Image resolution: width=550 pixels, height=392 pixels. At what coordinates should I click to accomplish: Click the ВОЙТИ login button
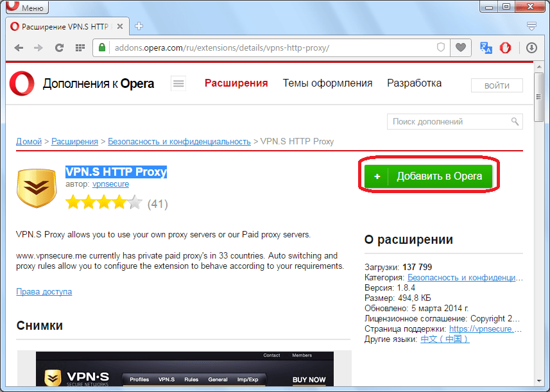coord(497,85)
